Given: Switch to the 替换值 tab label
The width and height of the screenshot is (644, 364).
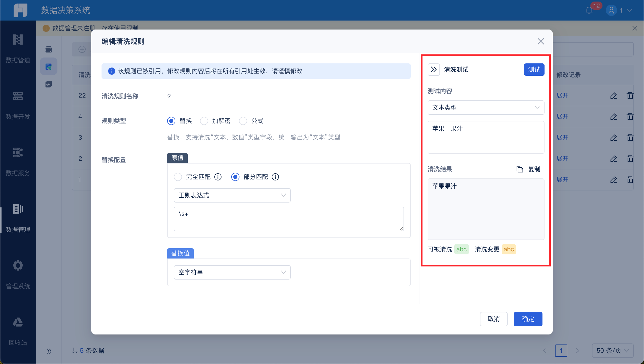Looking at the screenshot, I should point(180,253).
